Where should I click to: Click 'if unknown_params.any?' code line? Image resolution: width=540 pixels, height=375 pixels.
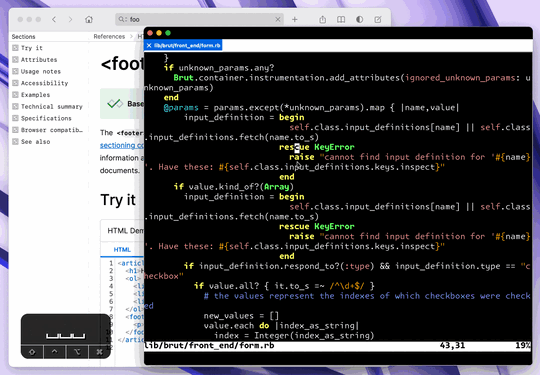click(219, 68)
